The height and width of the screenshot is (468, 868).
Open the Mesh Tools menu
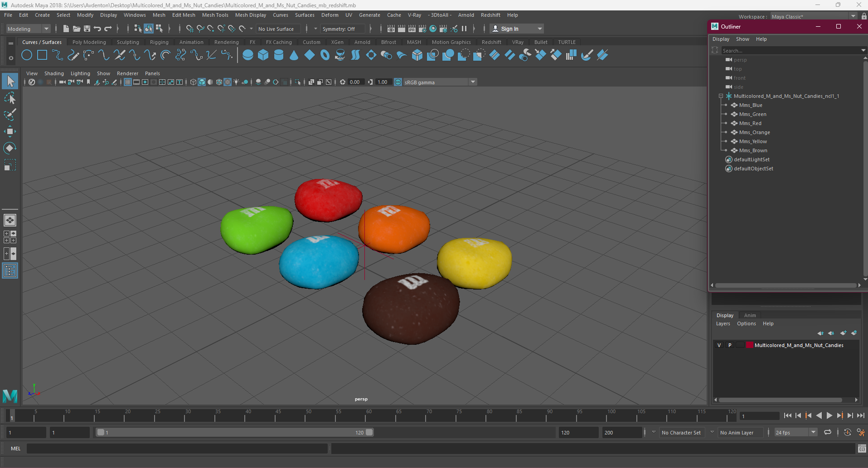click(x=215, y=15)
